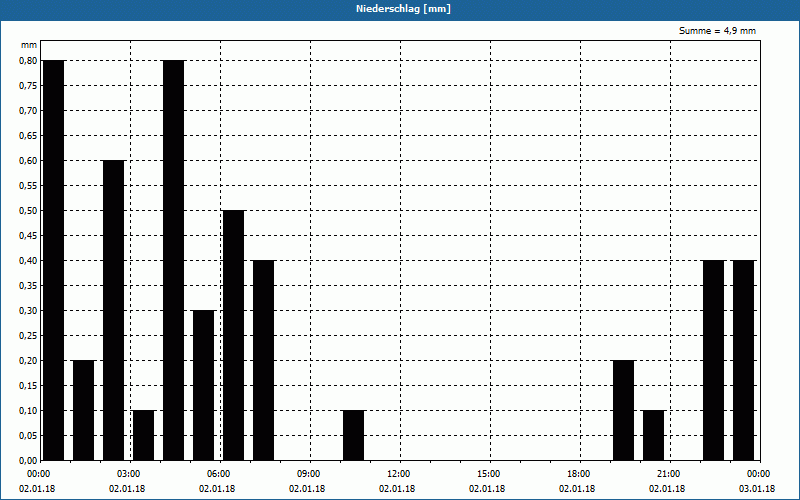Select the 0,10 mm bar just before 21:00

click(x=654, y=435)
